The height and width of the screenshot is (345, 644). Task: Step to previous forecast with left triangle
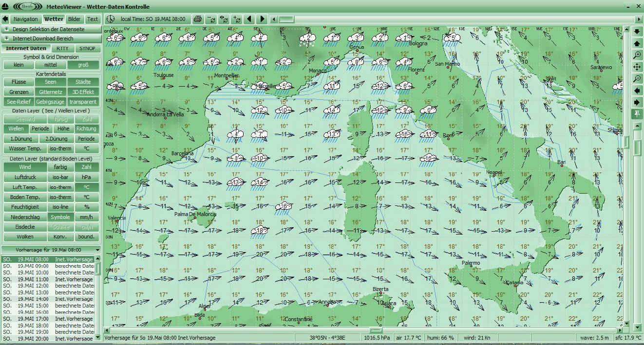249,19
